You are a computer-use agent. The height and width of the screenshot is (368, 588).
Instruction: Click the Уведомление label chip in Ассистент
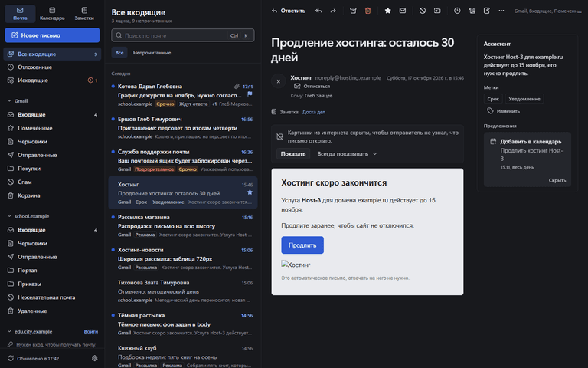524,99
